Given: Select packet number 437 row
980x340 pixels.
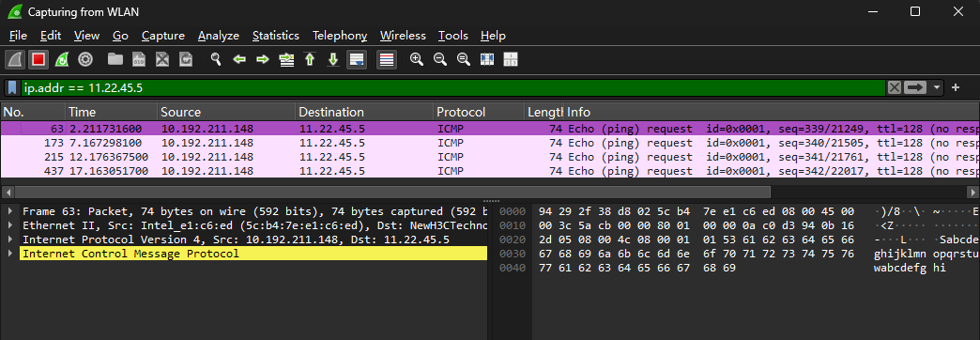Looking at the screenshot, I should click(490, 171).
